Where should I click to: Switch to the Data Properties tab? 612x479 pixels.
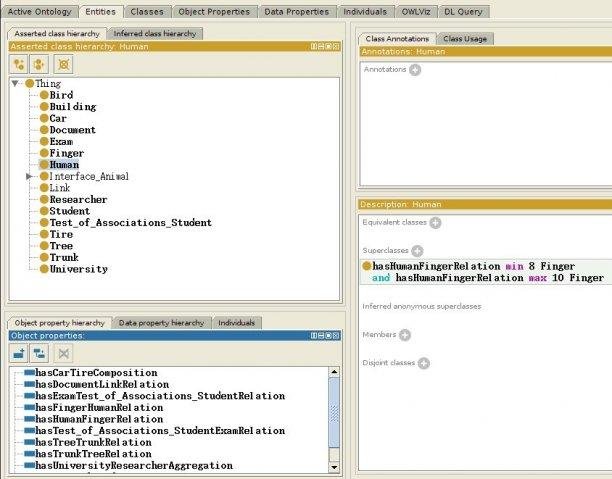point(297,12)
